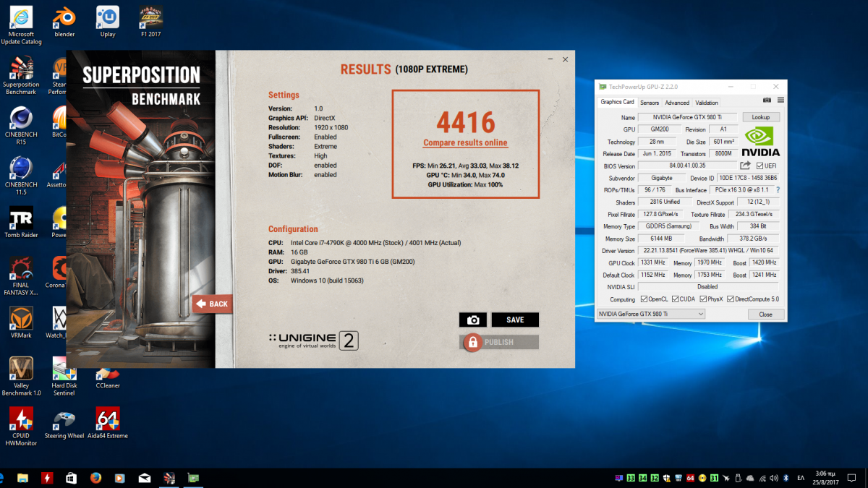
Task: Click the Unigine 2 engine logo
Action: pos(313,341)
